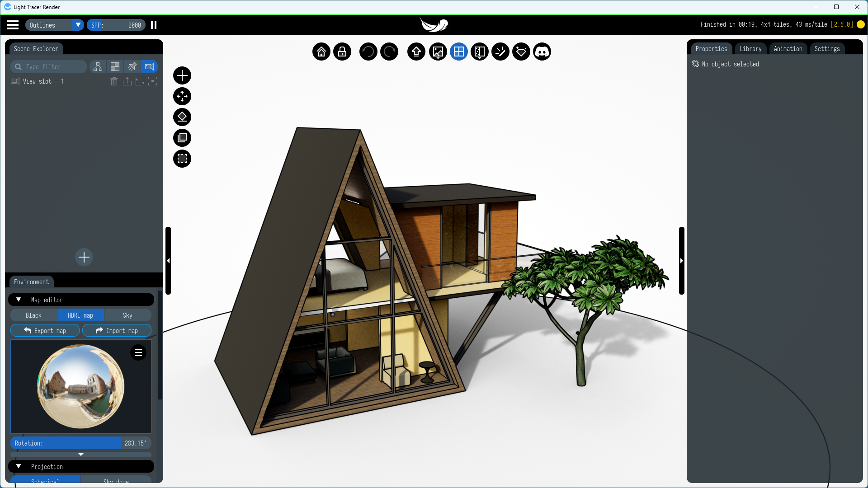Viewport: 868px width, 488px height.
Task: Toggle the grid overlay view icon
Action: point(458,52)
